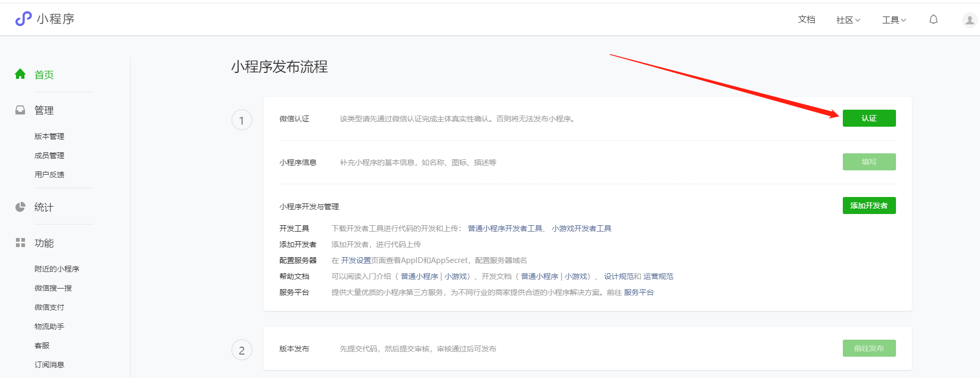
Task: Click the green 认证 button
Action: (x=869, y=118)
